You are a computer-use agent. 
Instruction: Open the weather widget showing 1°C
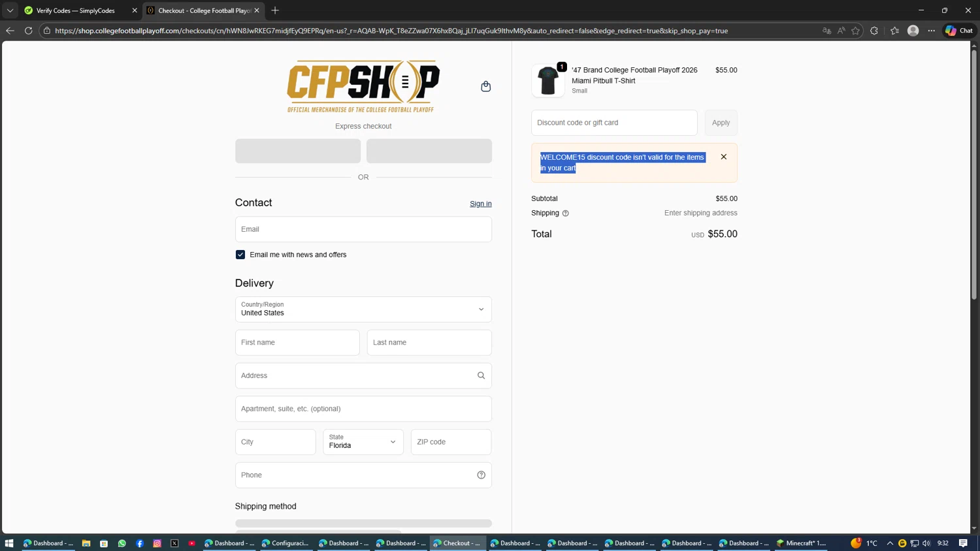pyautogui.click(x=864, y=543)
